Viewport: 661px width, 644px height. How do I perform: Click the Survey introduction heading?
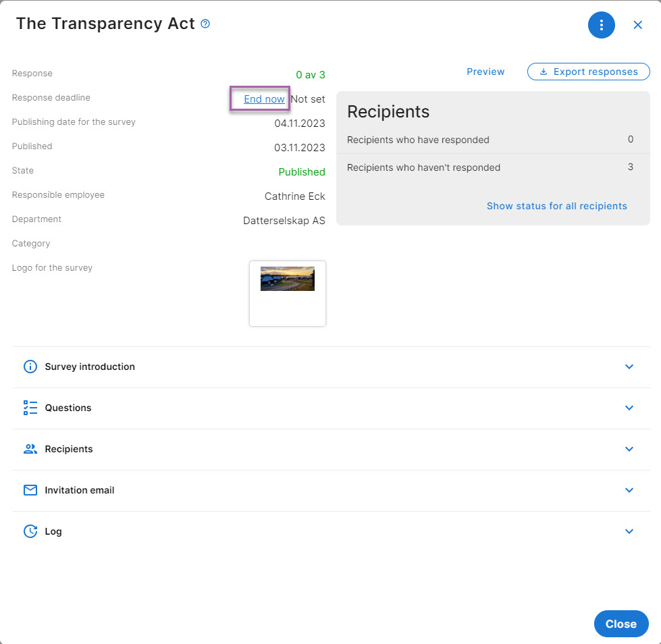90,367
